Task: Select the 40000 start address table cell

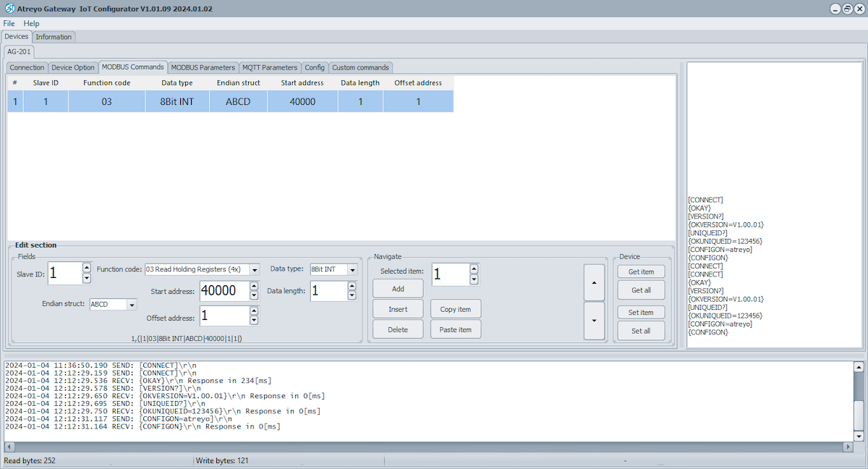Action: [x=302, y=101]
